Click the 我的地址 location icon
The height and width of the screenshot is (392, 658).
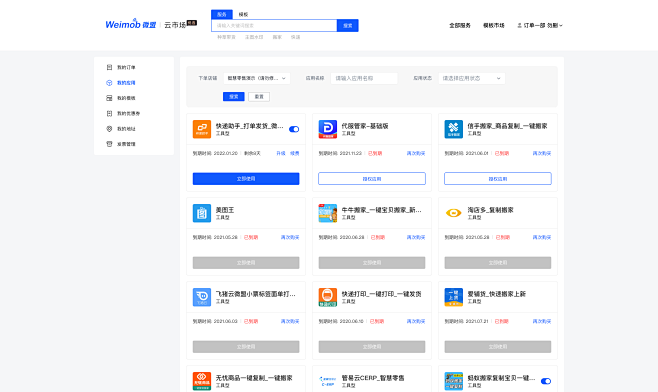point(109,129)
